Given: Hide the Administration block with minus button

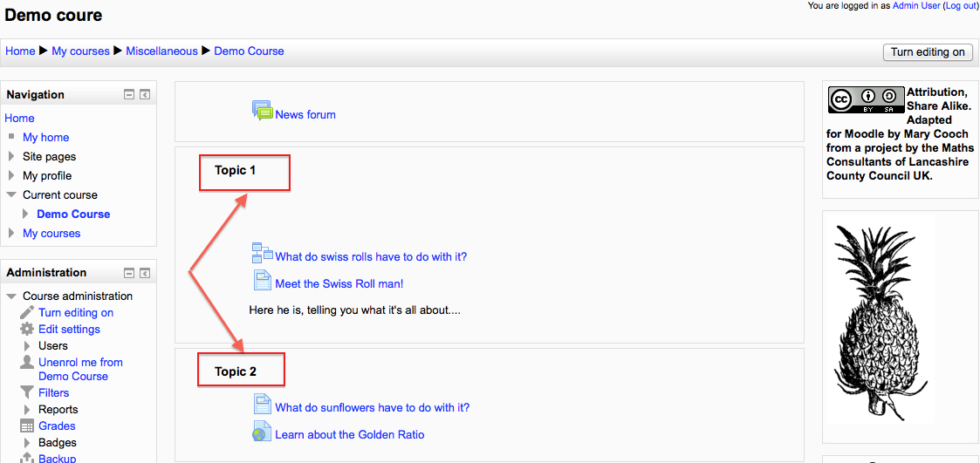Looking at the screenshot, I should click(129, 273).
